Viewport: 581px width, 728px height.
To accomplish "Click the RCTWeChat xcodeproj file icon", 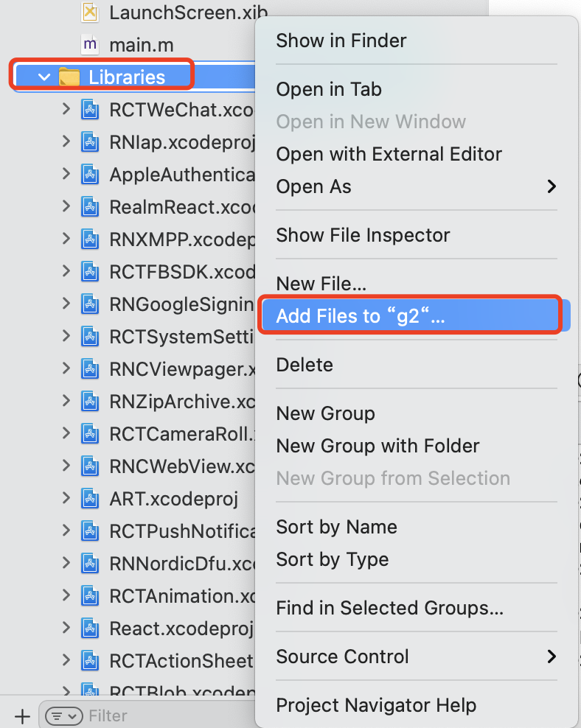I will pyautogui.click(x=90, y=110).
